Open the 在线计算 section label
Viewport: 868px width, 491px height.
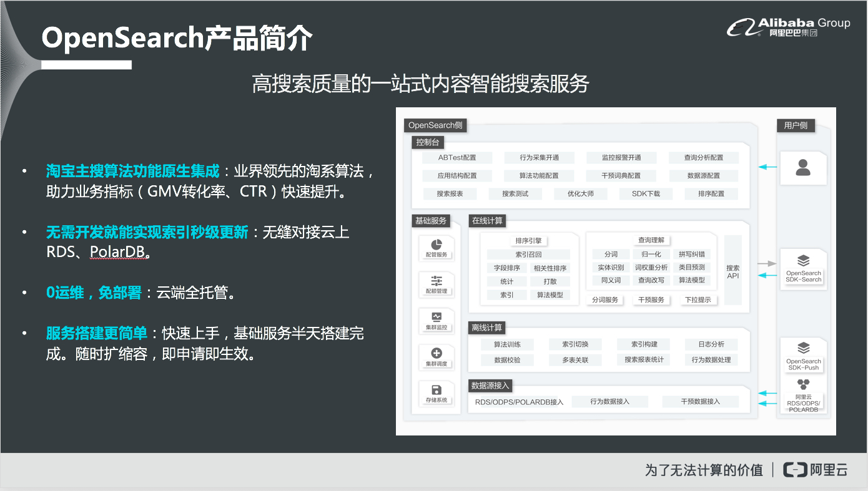tap(488, 221)
